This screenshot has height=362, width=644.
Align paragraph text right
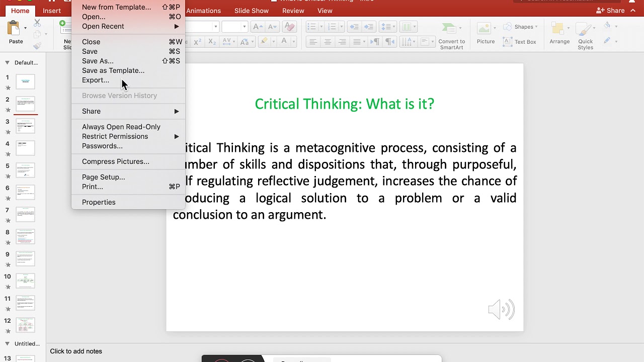click(x=342, y=42)
